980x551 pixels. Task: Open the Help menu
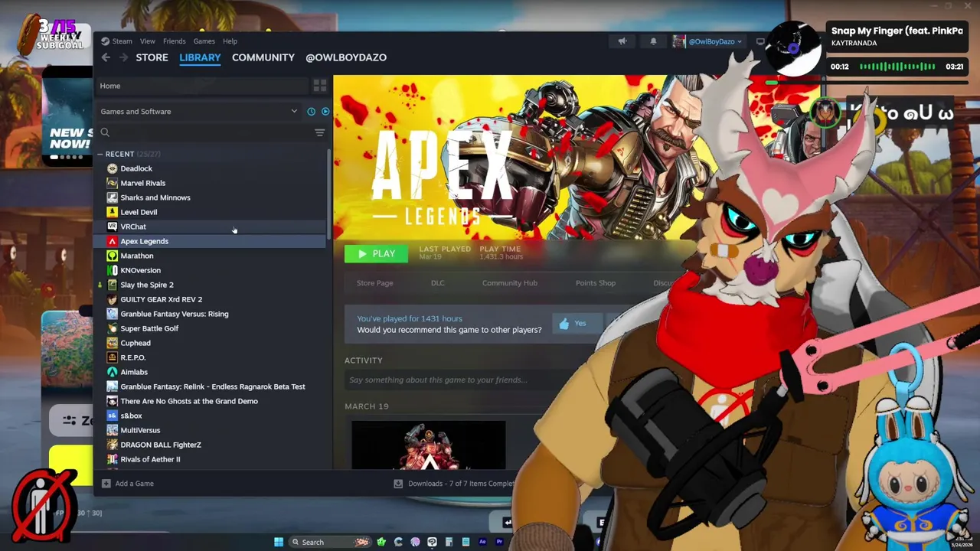click(x=230, y=41)
